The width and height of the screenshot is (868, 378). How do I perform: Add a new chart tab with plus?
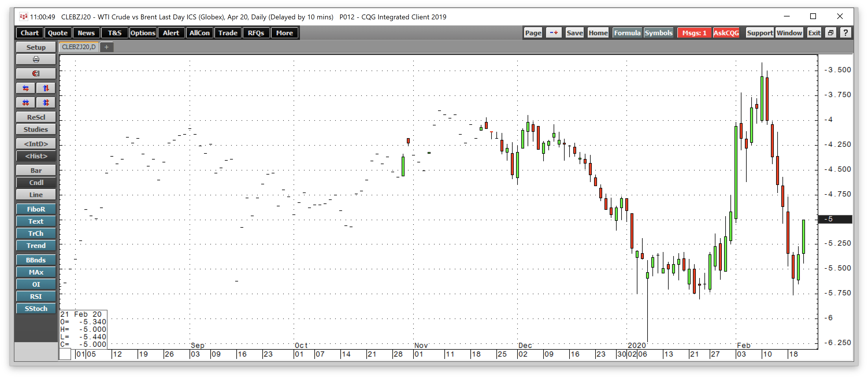(x=107, y=47)
